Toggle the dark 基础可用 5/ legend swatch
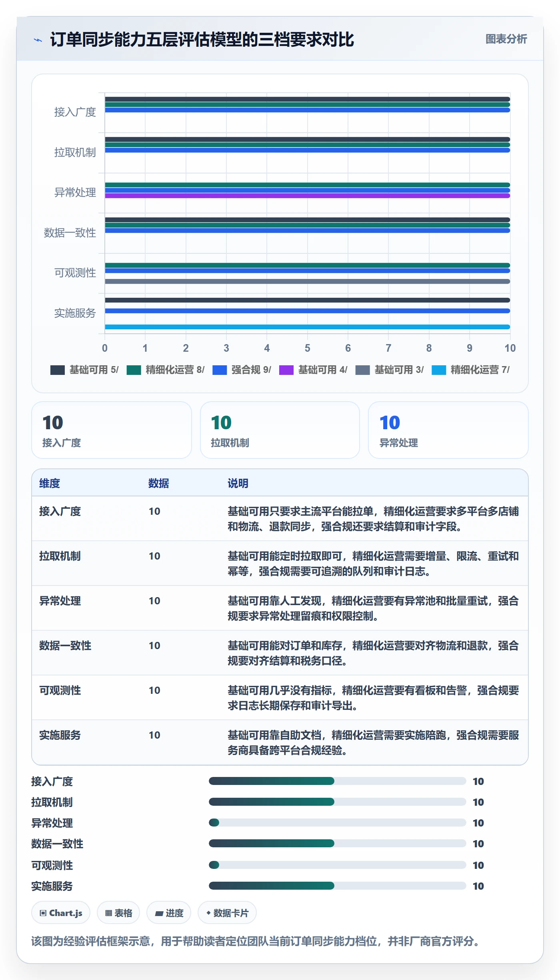 pos(58,370)
